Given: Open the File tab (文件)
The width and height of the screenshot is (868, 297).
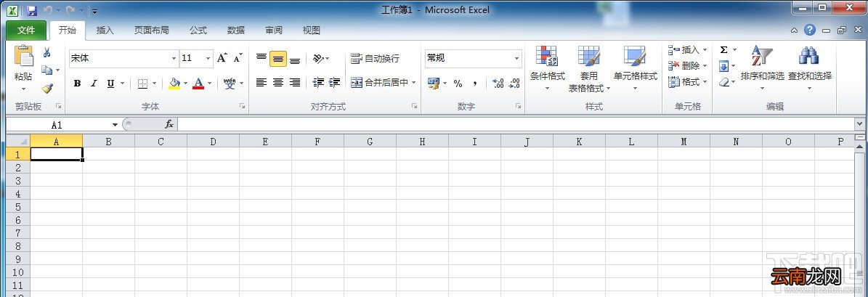Looking at the screenshot, I should click(26, 30).
